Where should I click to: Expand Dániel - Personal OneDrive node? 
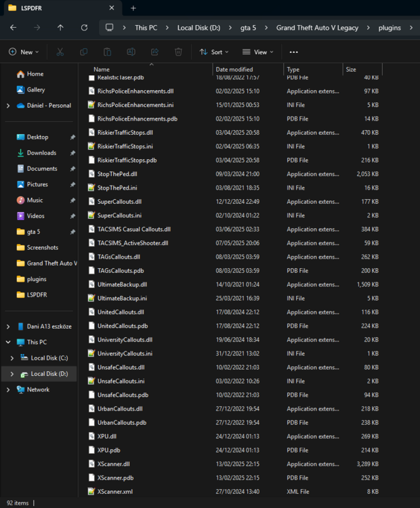point(8,106)
